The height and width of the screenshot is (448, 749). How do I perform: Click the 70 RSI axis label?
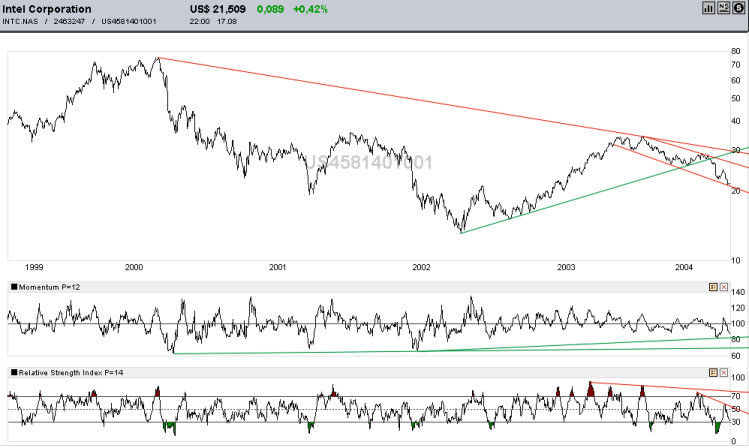point(736,396)
